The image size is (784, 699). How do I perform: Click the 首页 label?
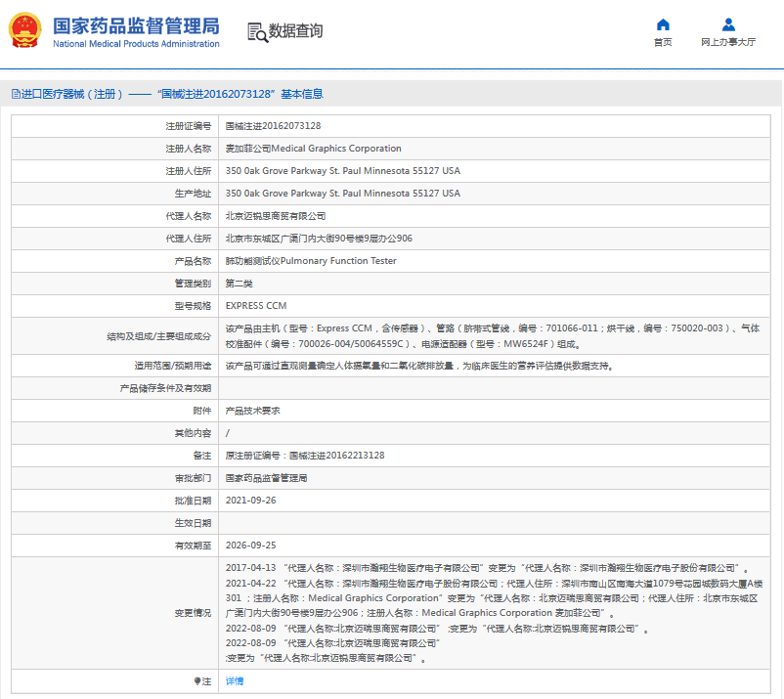pos(663,42)
